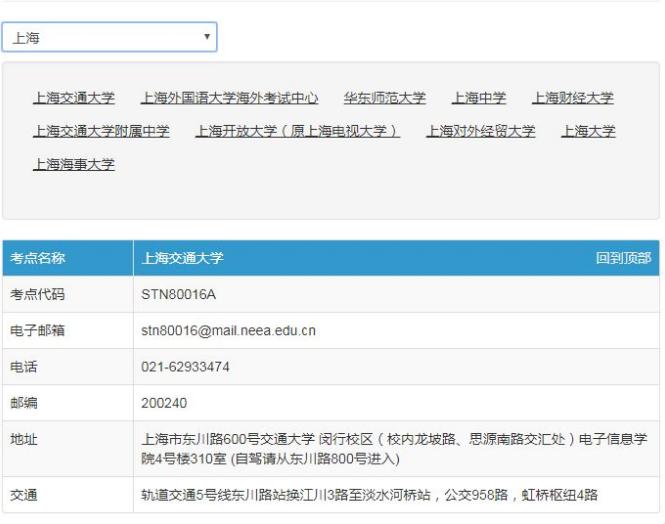Open the 上海财经大学 link

[x=573, y=98]
